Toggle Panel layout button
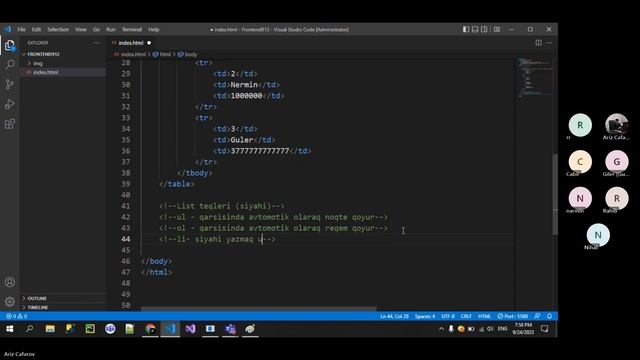640x360 pixels. pyautogui.click(x=475, y=29)
